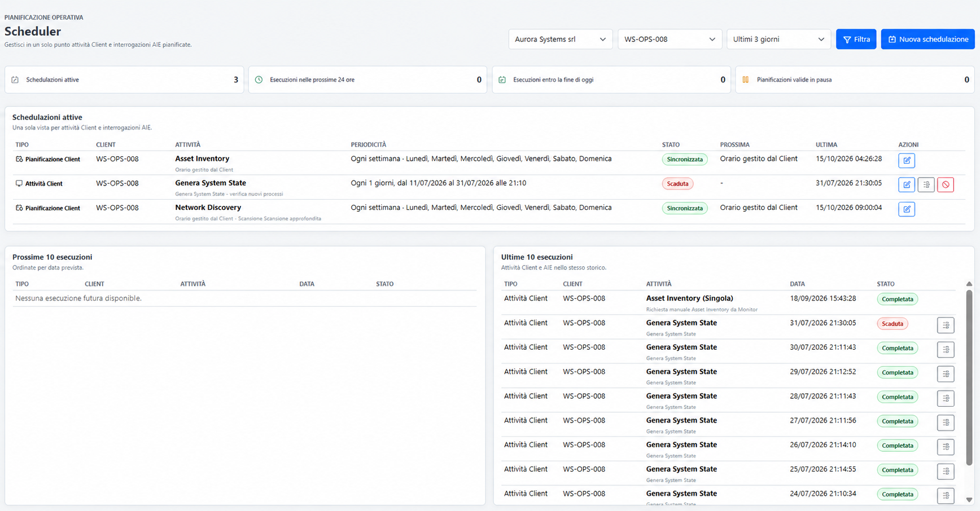Click the clock icon beside Esecuzioni nelle prossime 24 ore
Screen dimensions: 980x511
(x=259, y=80)
